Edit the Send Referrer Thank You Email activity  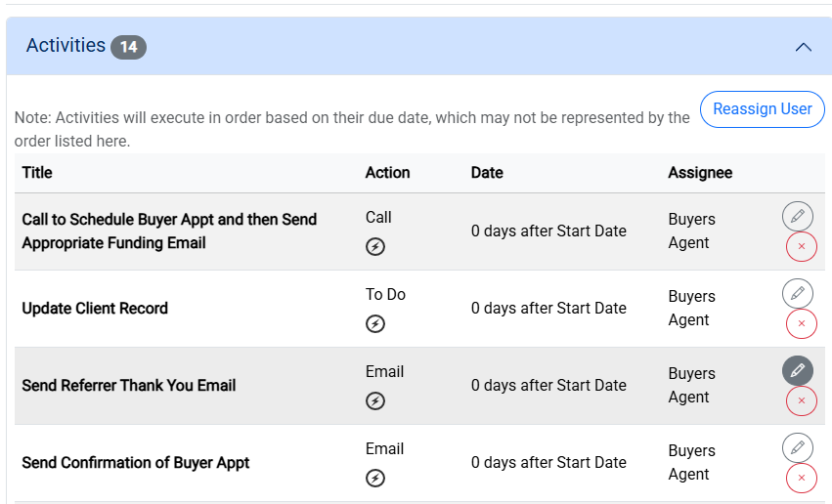click(x=798, y=370)
